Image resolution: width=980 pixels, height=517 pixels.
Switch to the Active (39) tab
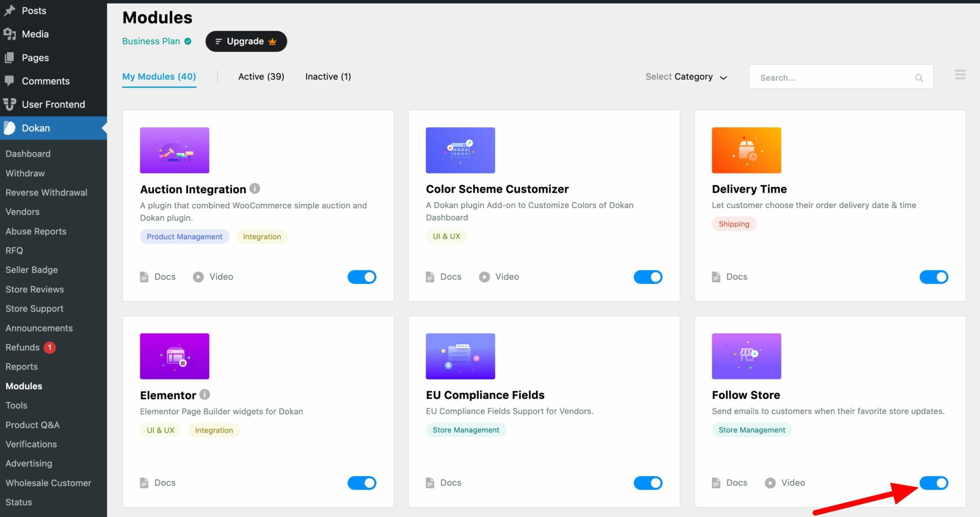click(261, 77)
